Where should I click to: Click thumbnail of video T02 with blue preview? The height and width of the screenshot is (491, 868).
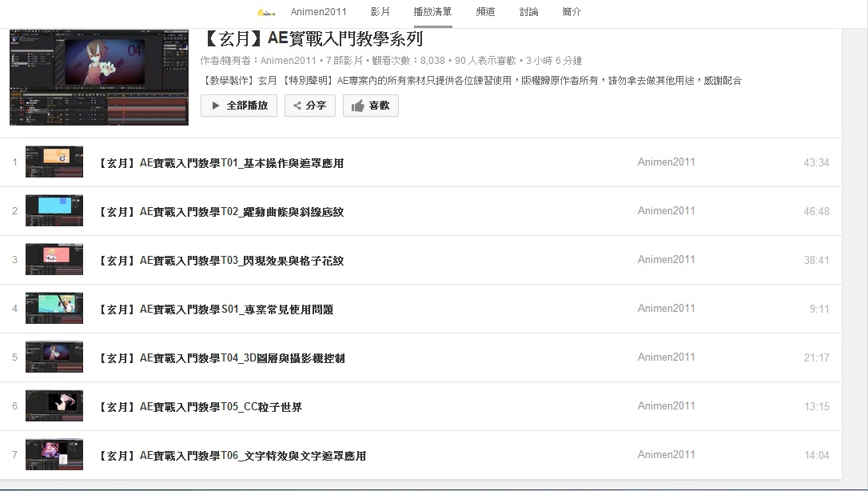pos(54,211)
